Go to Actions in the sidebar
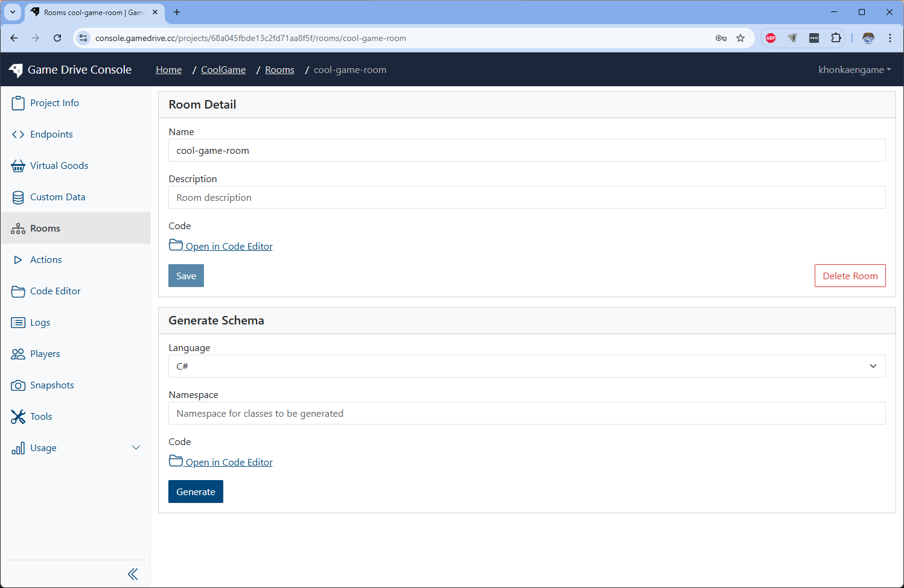The width and height of the screenshot is (904, 588). pos(46,260)
